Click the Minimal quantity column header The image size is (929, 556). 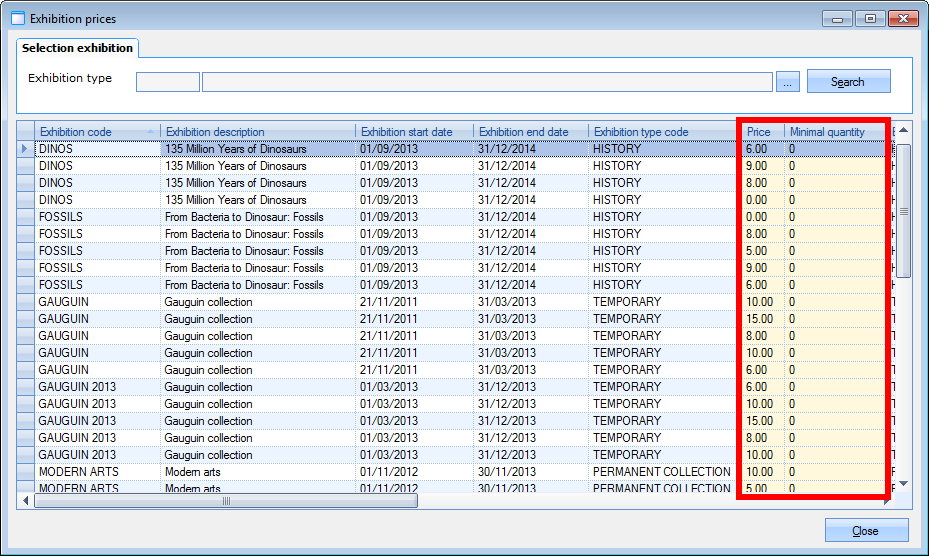click(828, 132)
